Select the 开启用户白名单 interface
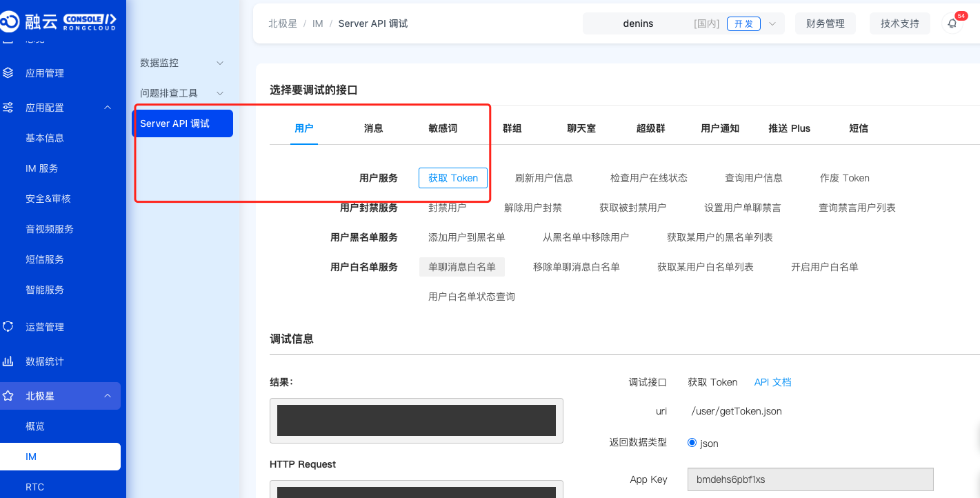This screenshot has height=498, width=980. [825, 267]
